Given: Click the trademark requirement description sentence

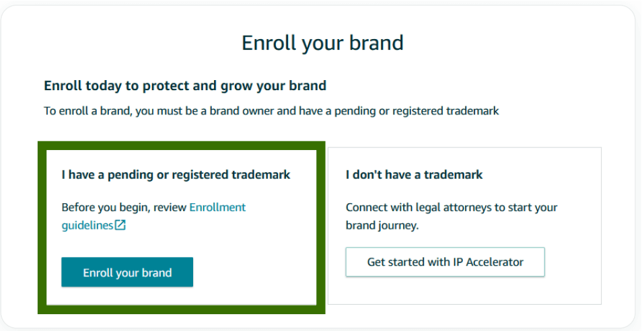Looking at the screenshot, I should 271,111.
